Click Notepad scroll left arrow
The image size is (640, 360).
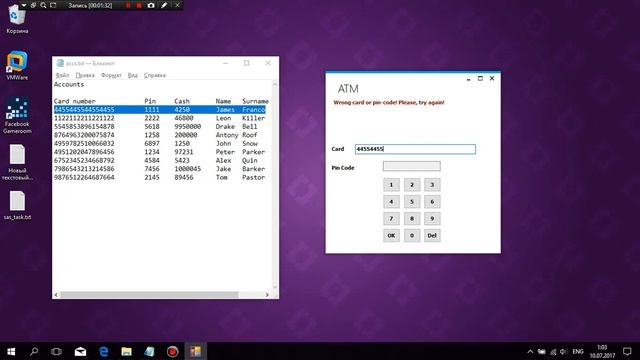56,295
